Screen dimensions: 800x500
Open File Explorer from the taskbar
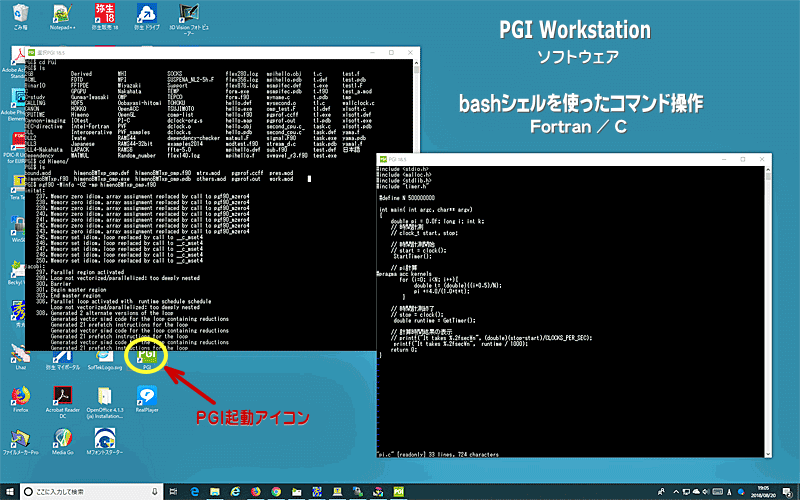[215, 491]
